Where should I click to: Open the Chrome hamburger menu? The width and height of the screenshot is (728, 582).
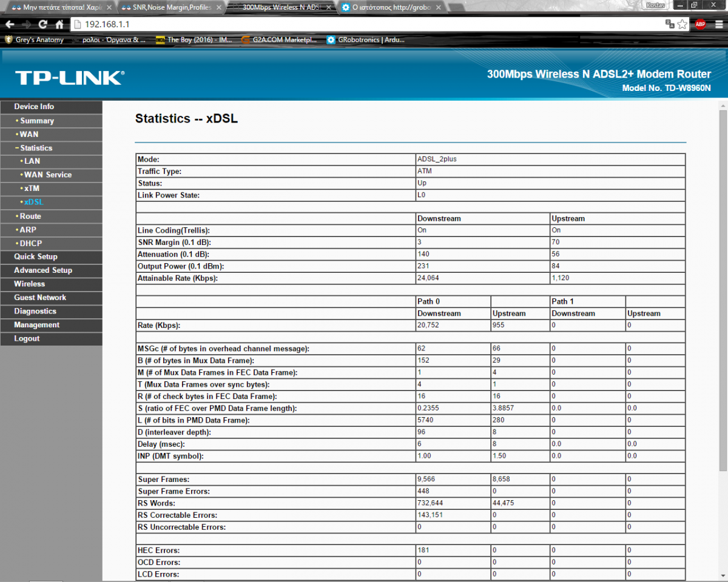719,24
